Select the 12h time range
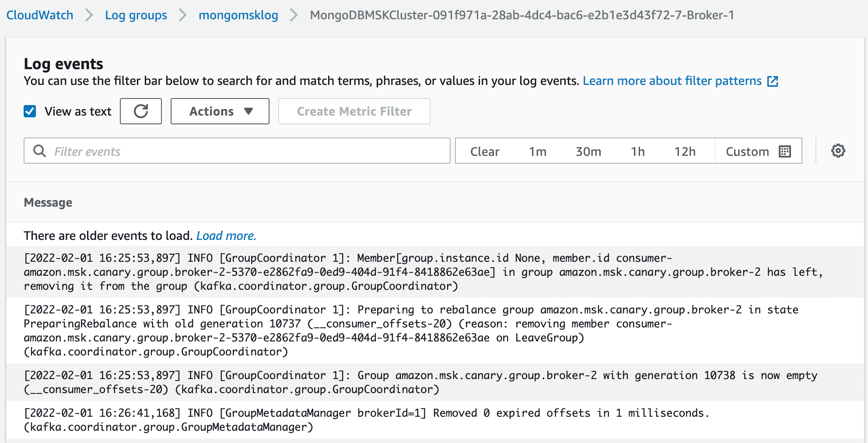 [685, 151]
